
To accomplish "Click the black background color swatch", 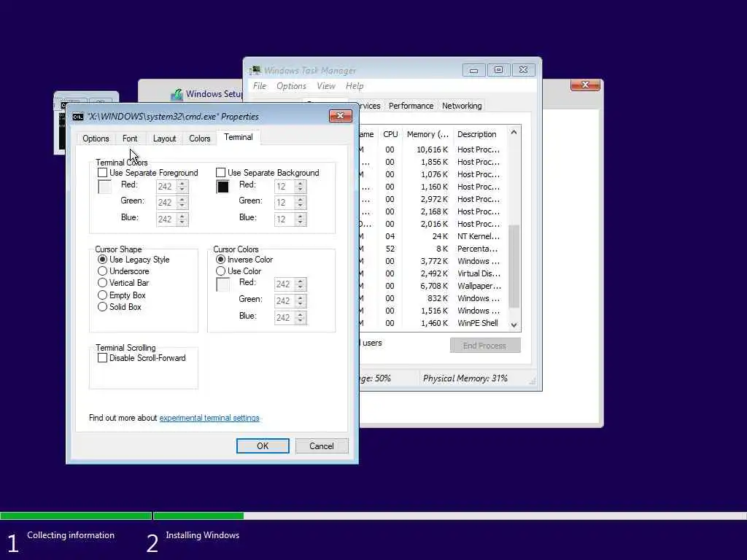I will pyautogui.click(x=222, y=187).
